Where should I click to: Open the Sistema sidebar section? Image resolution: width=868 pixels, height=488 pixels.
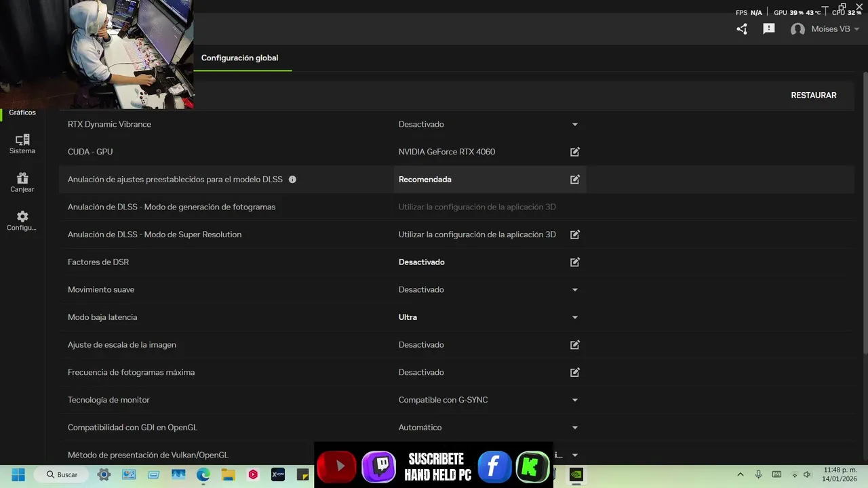pyautogui.click(x=22, y=144)
